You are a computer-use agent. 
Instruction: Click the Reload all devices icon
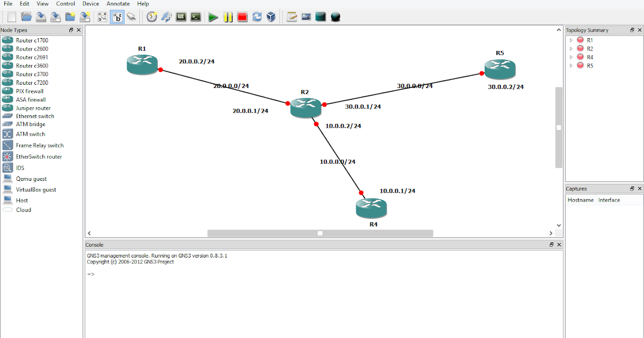pos(257,17)
